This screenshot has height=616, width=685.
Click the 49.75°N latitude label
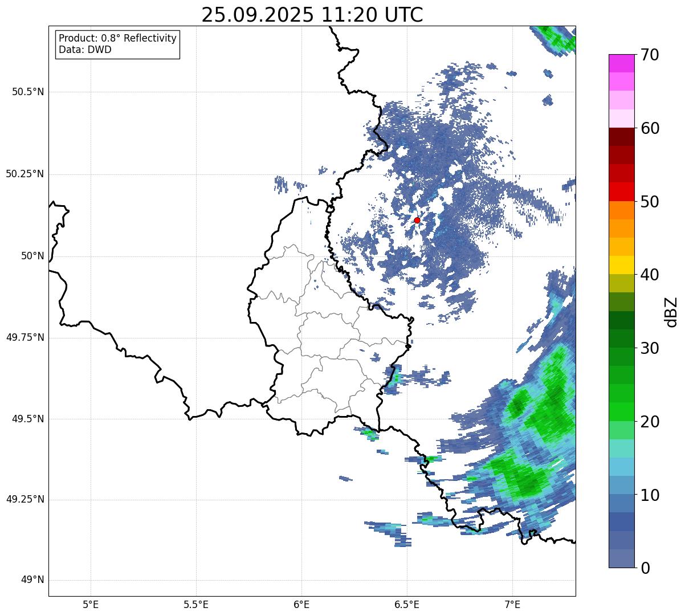tap(25, 337)
